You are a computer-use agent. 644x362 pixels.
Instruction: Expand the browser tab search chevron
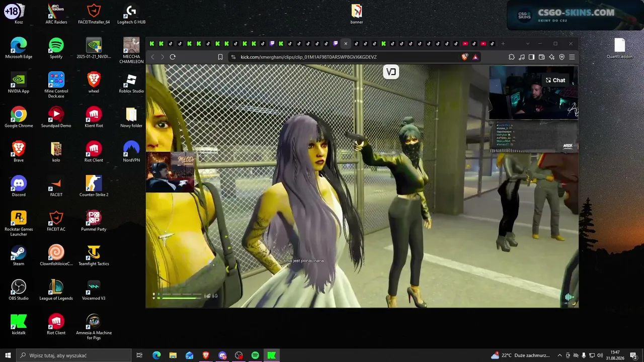pos(528,44)
